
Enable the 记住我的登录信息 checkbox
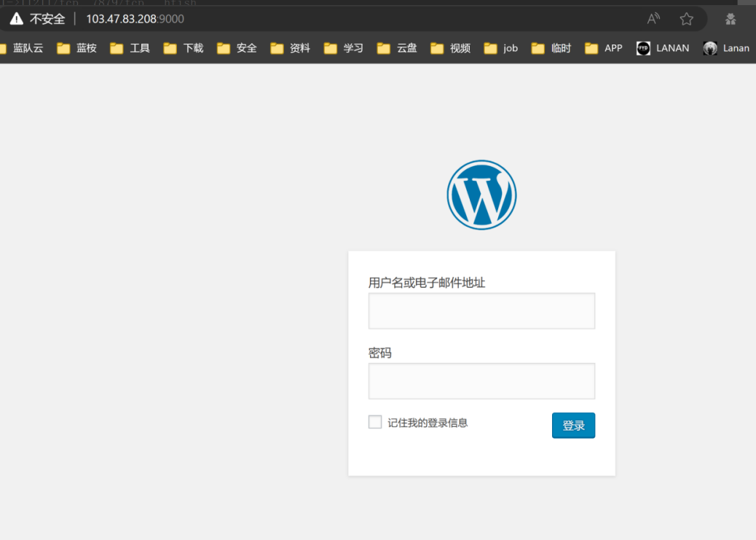[375, 422]
